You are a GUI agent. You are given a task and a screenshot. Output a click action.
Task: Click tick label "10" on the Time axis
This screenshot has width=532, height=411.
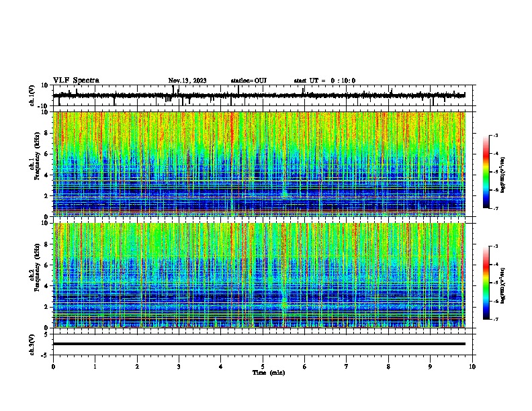472,367
